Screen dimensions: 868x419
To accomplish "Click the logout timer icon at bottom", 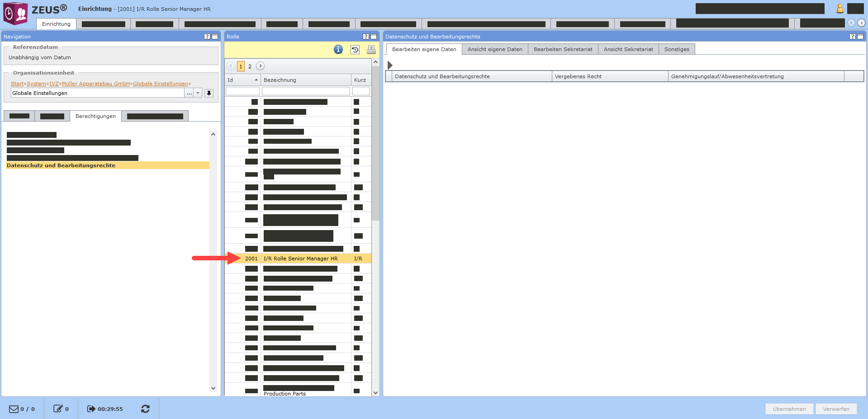I will click(91, 409).
